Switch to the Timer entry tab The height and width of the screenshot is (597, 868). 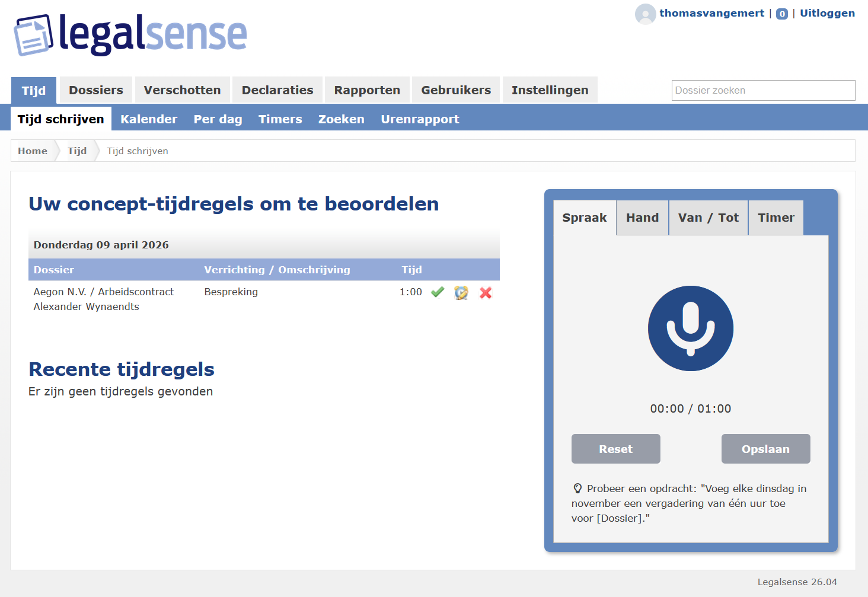[x=776, y=218]
